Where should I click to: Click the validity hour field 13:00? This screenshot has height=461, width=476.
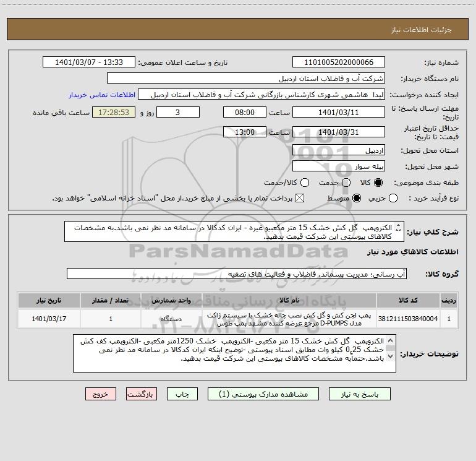click(x=245, y=132)
